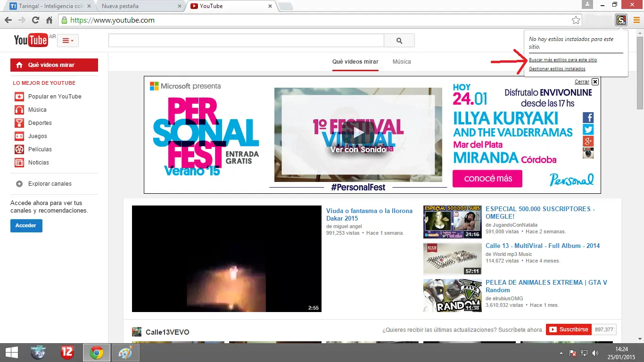The image size is (644, 362).
Task: Open video title Viuda o fantasma o la llorona
Action: (x=369, y=214)
